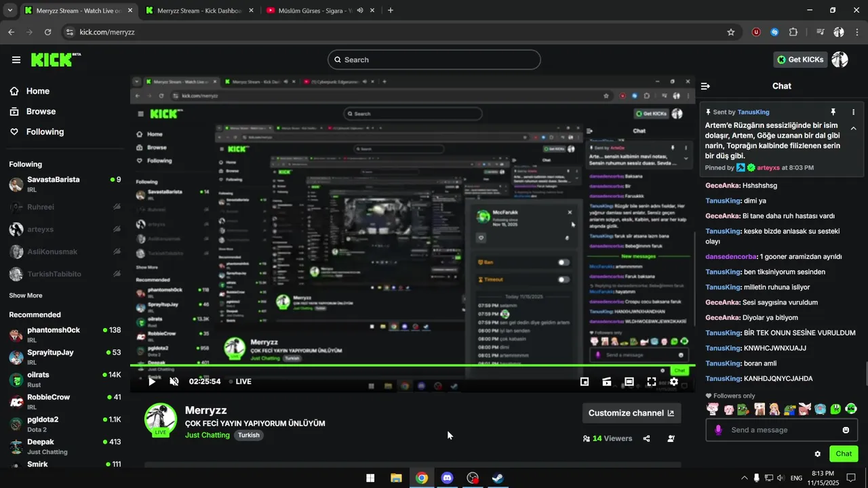View site information icon in address bar
Screen dimensions: 868x488
pos(68,32)
